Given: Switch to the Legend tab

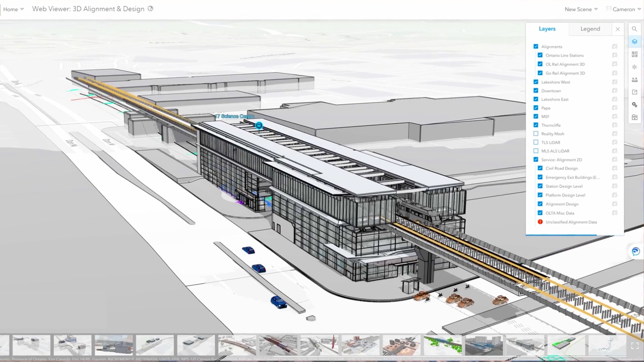Looking at the screenshot, I should [x=590, y=29].
